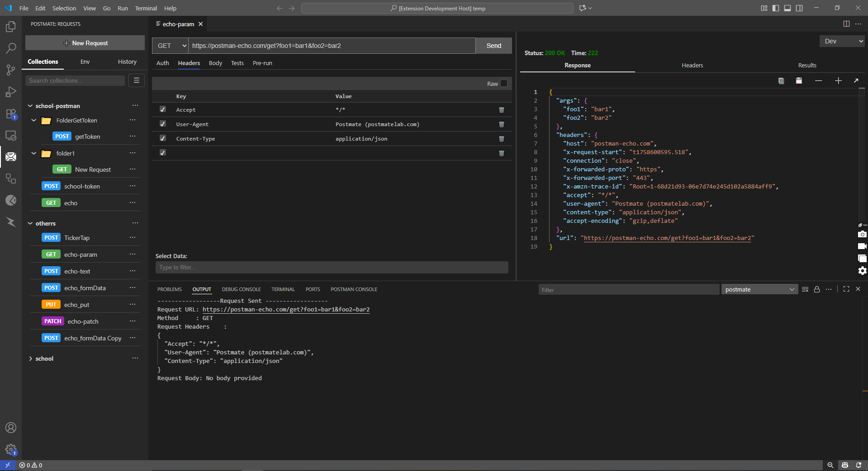Open the GET method dropdown
Image resolution: width=868 pixels, height=471 pixels.
[x=170, y=46]
